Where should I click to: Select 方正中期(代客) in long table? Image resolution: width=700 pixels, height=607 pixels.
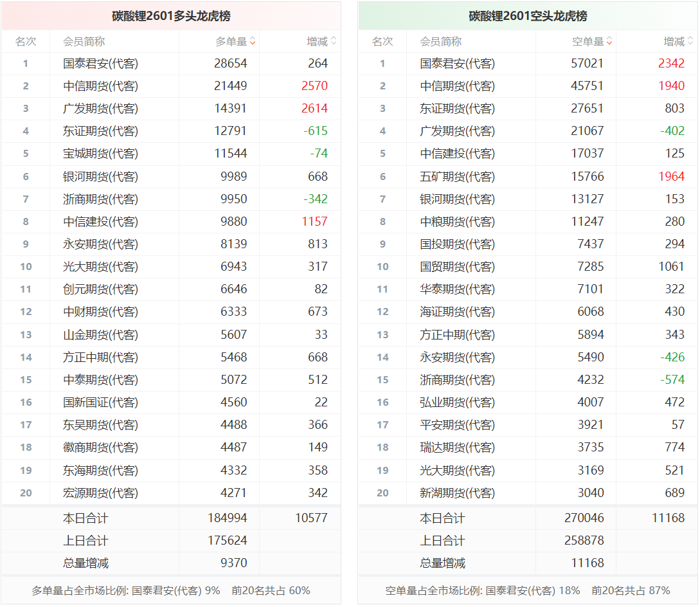tap(100, 358)
